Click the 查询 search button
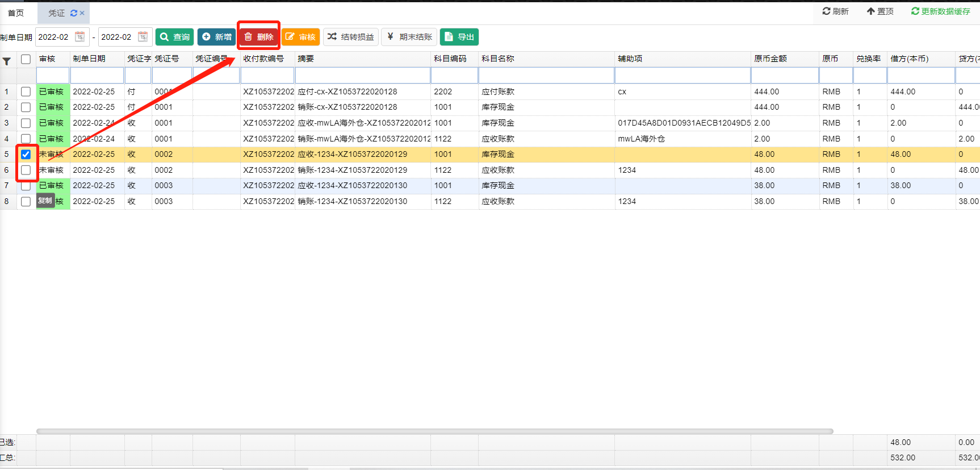 [x=175, y=37]
